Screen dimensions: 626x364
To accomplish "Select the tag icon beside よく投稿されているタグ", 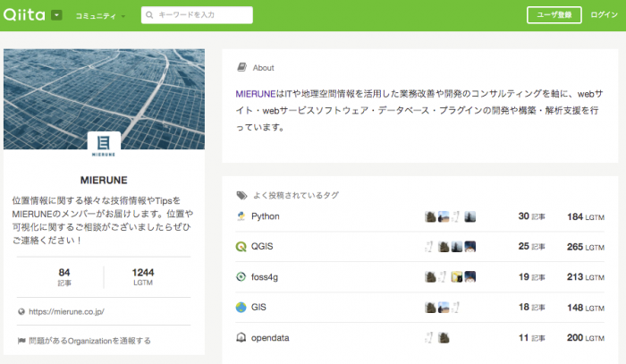I will pos(241,195).
